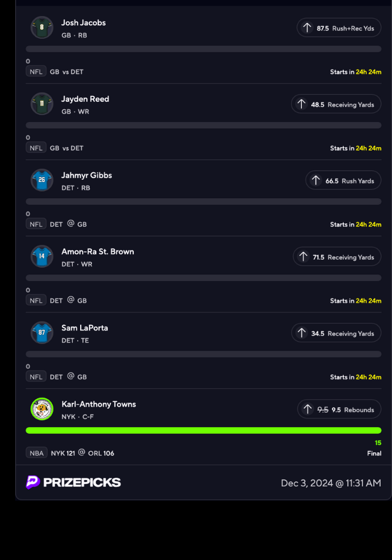This screenshot has width=392, height=560.
Task: Click Karl-Anthony Towns green progress bar
Action: point(203,430)
